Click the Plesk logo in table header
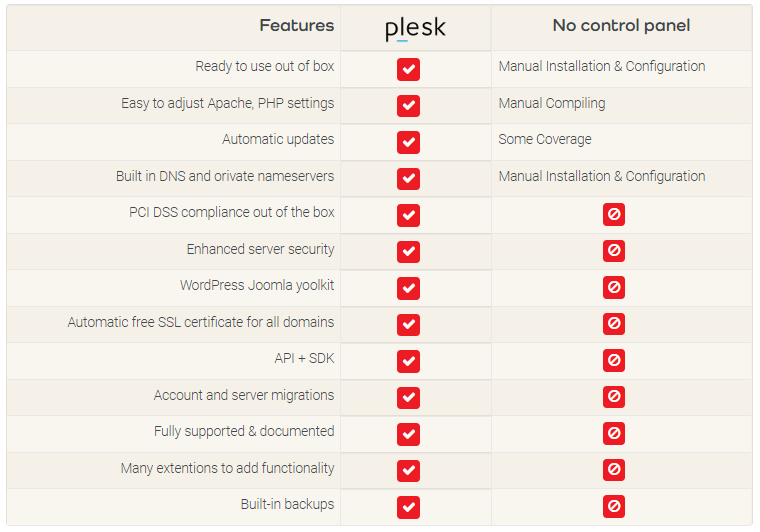 pyautogui.click(x=415, y=29)
